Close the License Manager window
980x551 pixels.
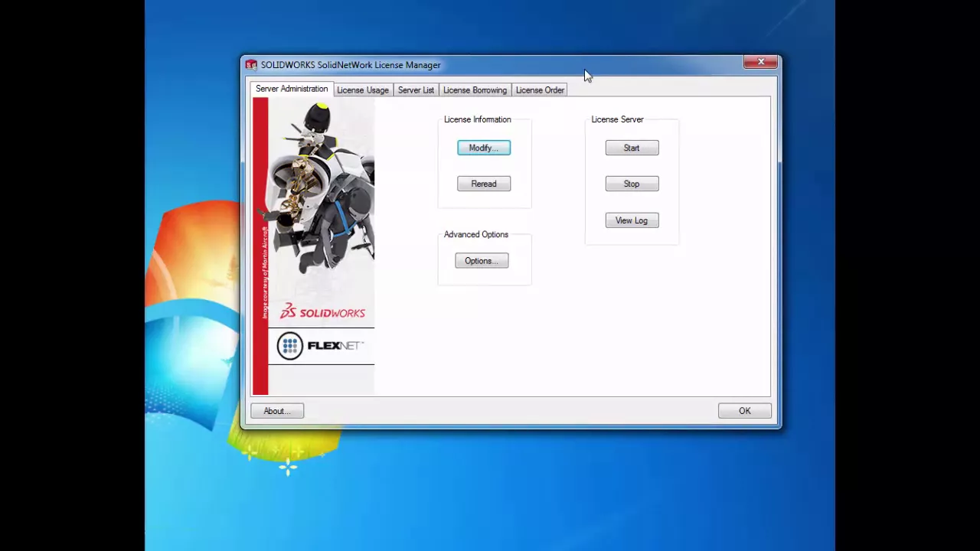(761, 62)
